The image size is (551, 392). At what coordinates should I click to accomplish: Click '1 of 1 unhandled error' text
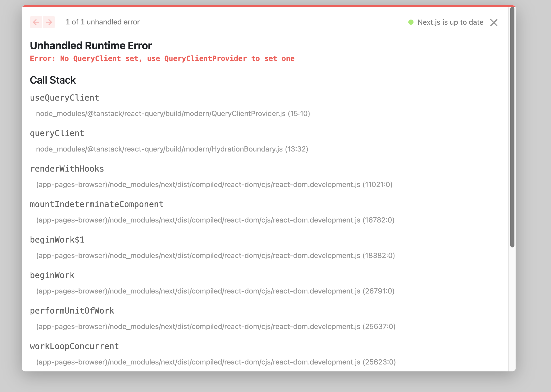(103, 22)
